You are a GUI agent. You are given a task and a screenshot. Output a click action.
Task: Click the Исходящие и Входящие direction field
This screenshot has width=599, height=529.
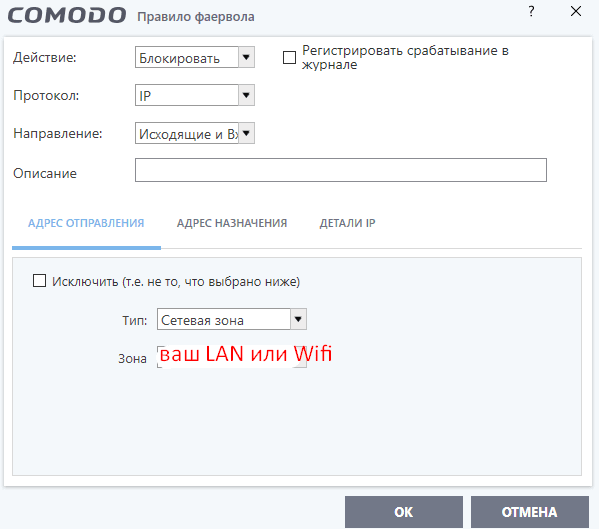[187, 133]
